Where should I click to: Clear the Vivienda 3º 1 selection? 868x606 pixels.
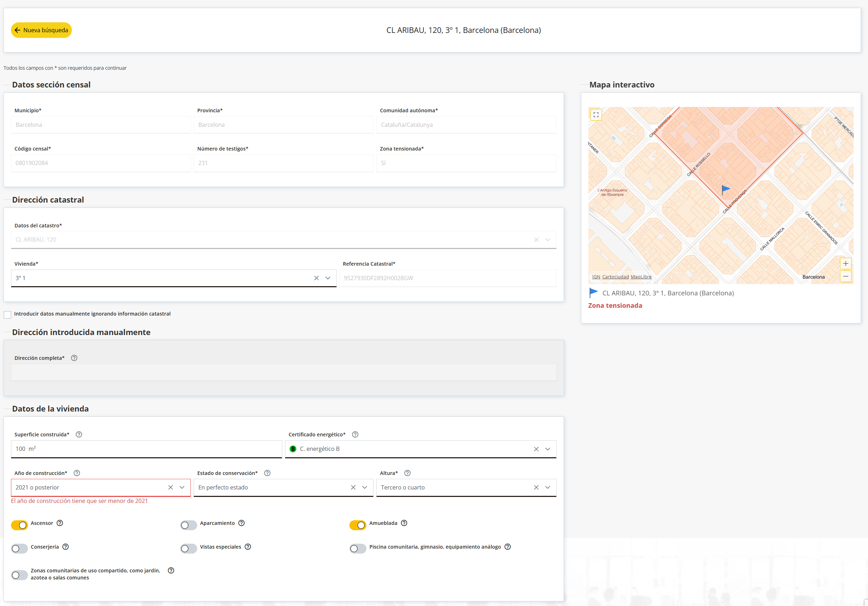pyautogui.click(x=316, y=278)
